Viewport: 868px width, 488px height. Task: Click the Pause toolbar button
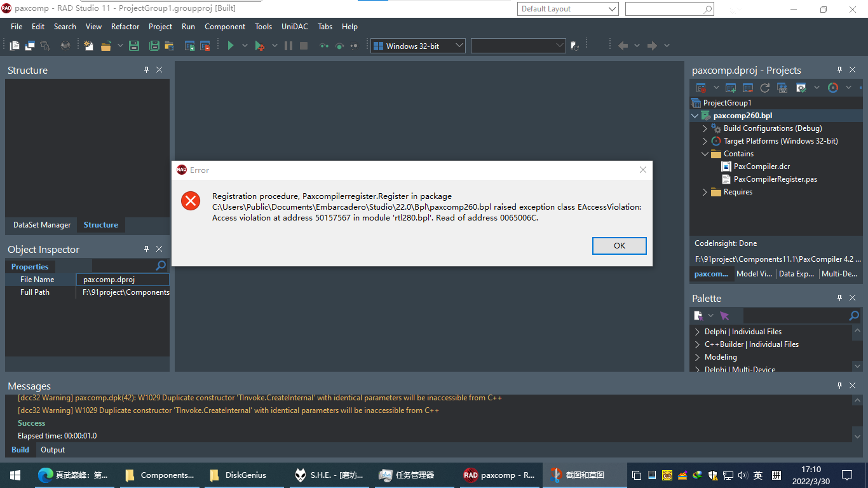288,46
